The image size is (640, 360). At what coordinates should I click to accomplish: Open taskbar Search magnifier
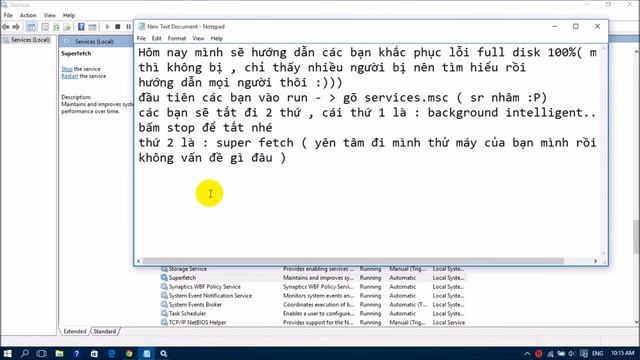pos(24,353)
